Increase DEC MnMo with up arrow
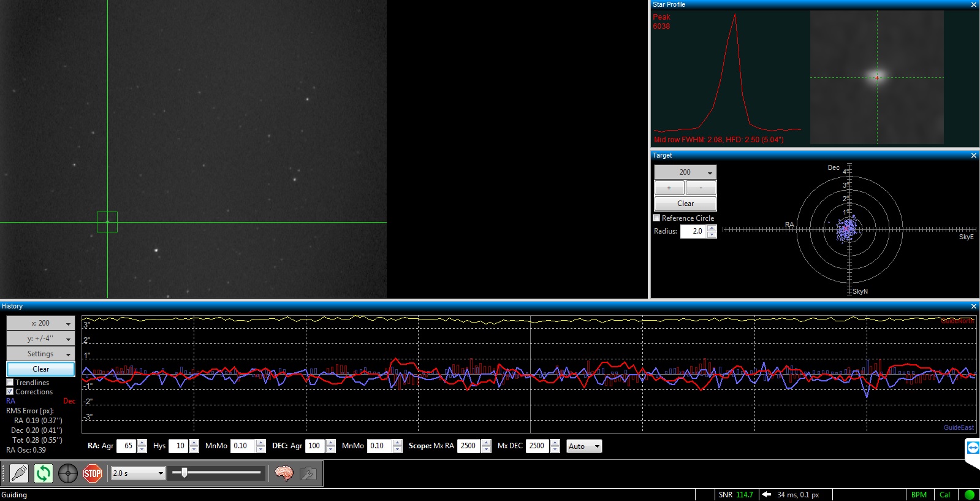The height and width of the screenshot is (501, 980). tap(397, 443)
